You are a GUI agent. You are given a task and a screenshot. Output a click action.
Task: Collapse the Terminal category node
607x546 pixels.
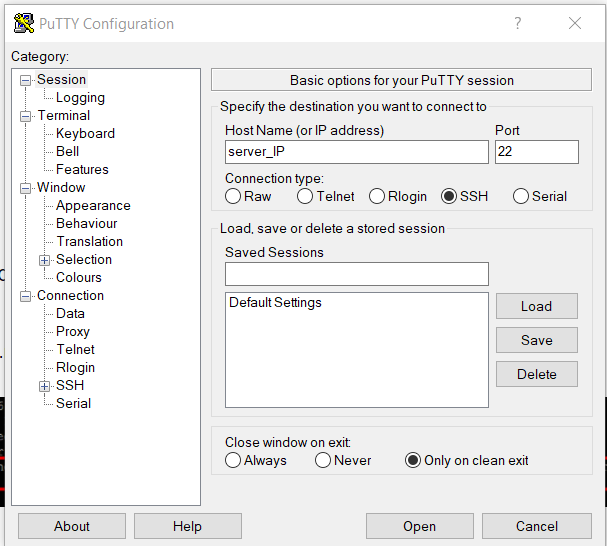tap(26, 116)
